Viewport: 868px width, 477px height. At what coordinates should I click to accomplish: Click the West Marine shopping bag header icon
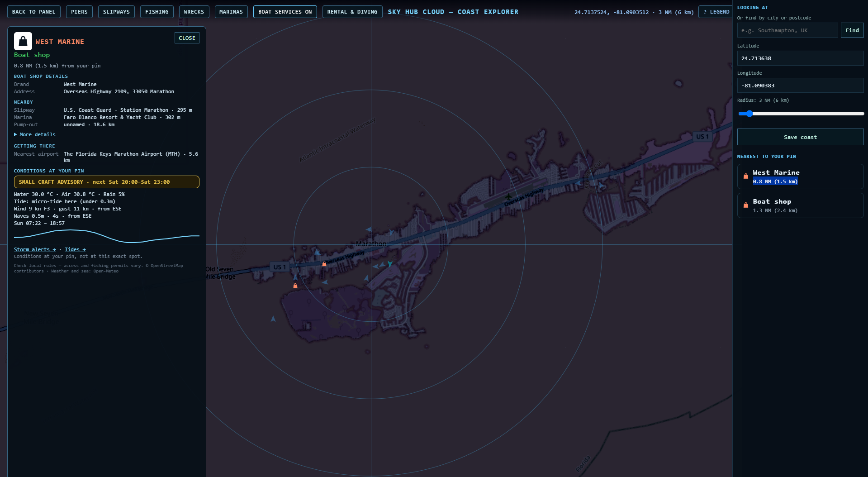(23, 41)
